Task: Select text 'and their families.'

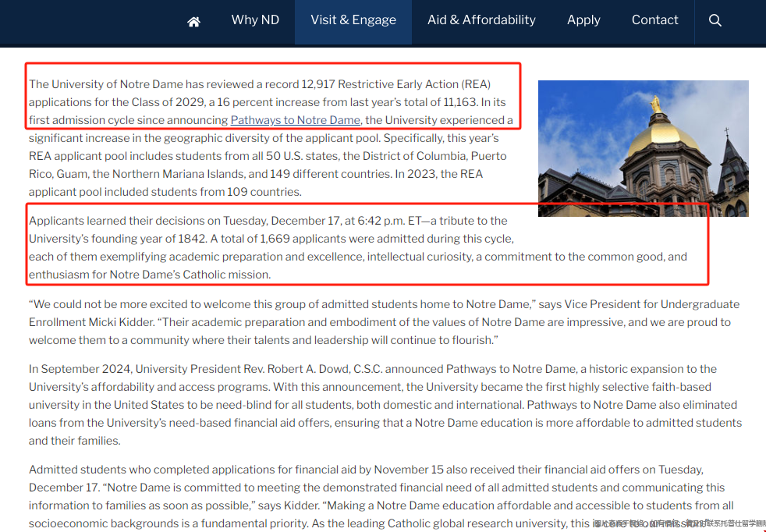Action: click(x=74, y=441)
